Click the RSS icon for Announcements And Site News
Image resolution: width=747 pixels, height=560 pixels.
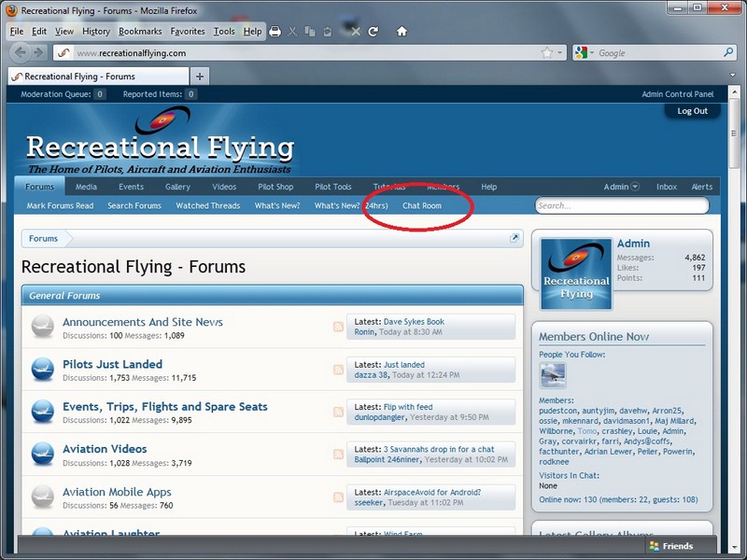point(338,327)
